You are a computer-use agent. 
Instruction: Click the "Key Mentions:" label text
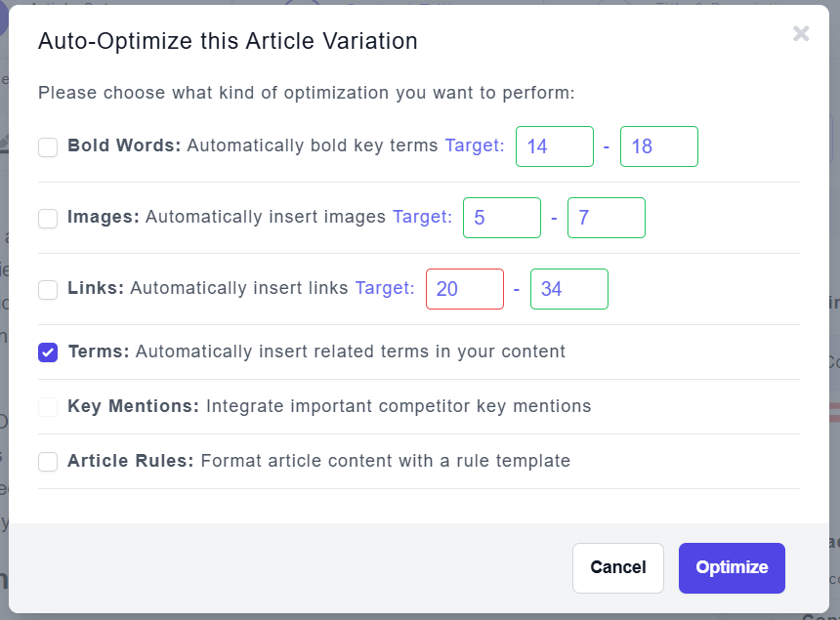pos(134,406)
